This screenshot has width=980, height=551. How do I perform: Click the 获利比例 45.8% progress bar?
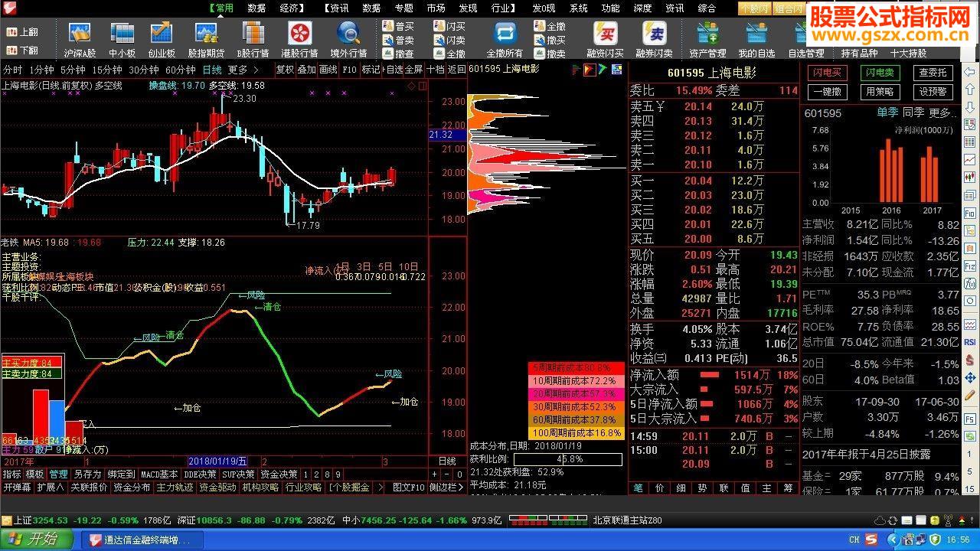click(x=567, y=459)
